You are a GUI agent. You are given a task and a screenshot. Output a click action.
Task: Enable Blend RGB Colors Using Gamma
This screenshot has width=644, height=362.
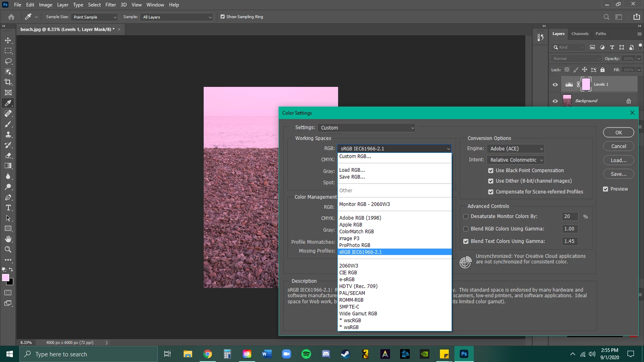[x=466, y=229]
